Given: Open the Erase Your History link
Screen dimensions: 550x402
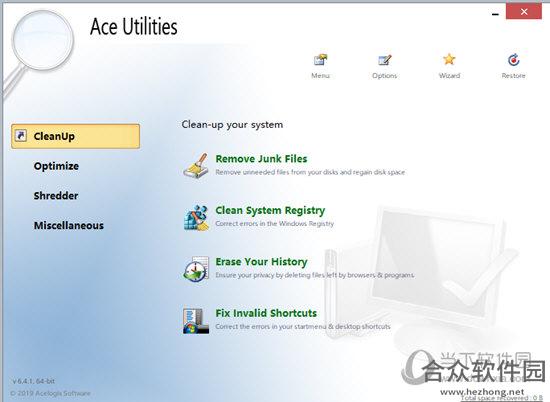Looking at the screenshot, I should [x=261, y=262].
